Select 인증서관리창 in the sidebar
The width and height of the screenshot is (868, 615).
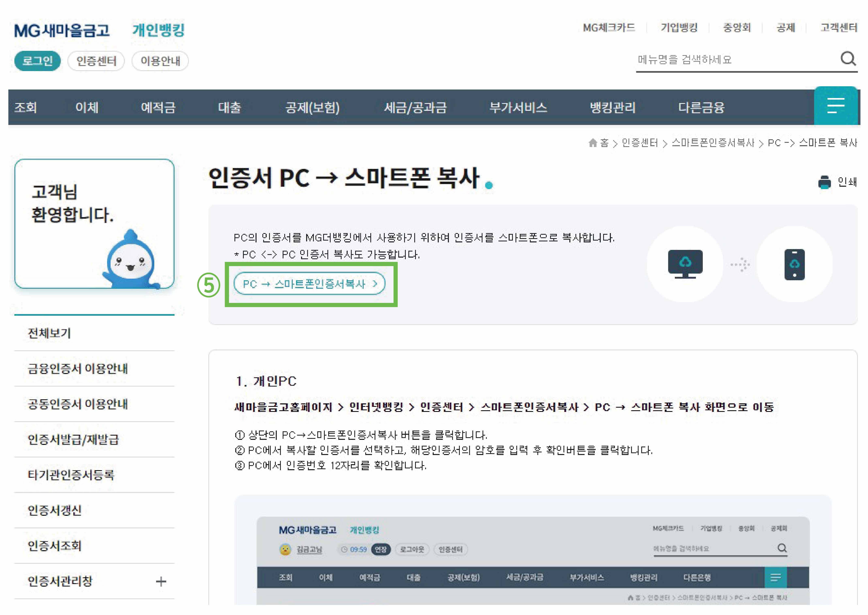(x=60, y=581)
